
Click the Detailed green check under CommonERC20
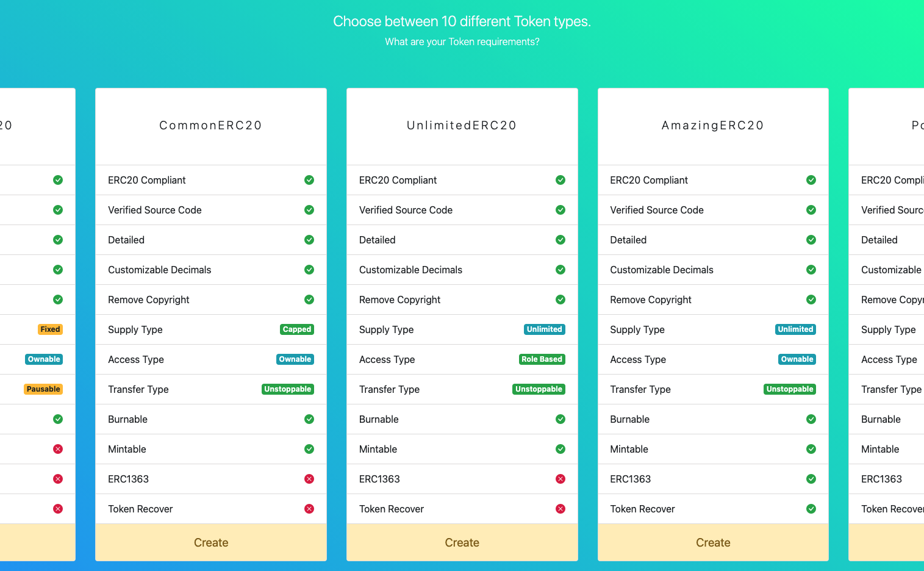(309, 240)
